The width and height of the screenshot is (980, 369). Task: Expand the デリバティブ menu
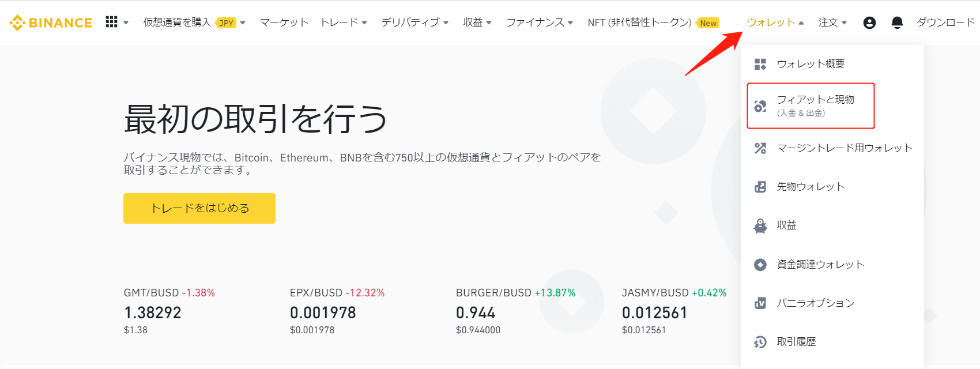pos(414,22)
